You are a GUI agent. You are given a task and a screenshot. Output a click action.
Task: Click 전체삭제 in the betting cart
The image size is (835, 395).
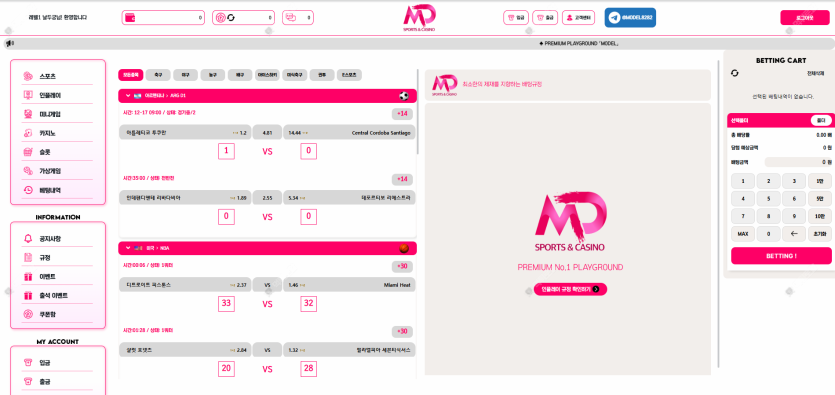(815, 73)
